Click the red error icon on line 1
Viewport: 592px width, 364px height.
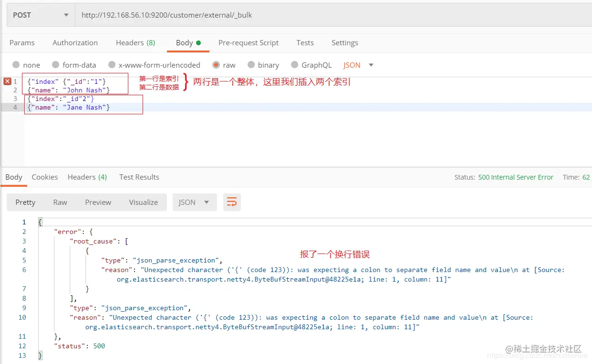pyautogui.click(x=7, y=81)
